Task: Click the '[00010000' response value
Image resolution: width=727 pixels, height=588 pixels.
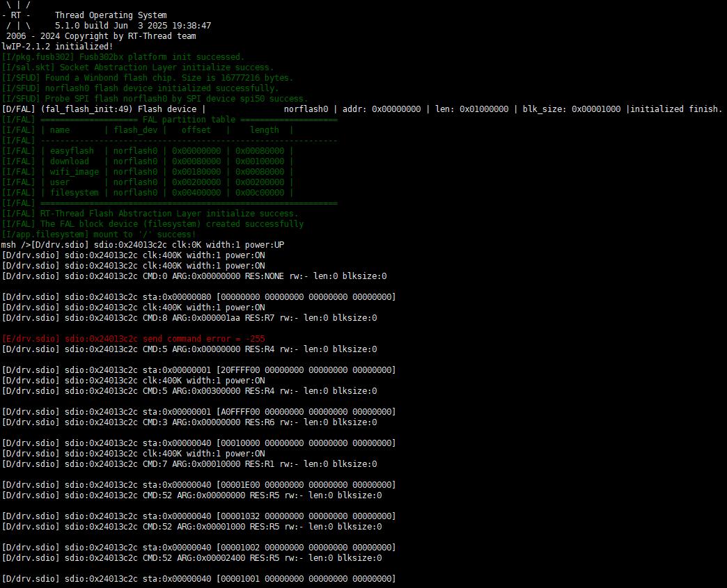Action: tap(238, 443)
